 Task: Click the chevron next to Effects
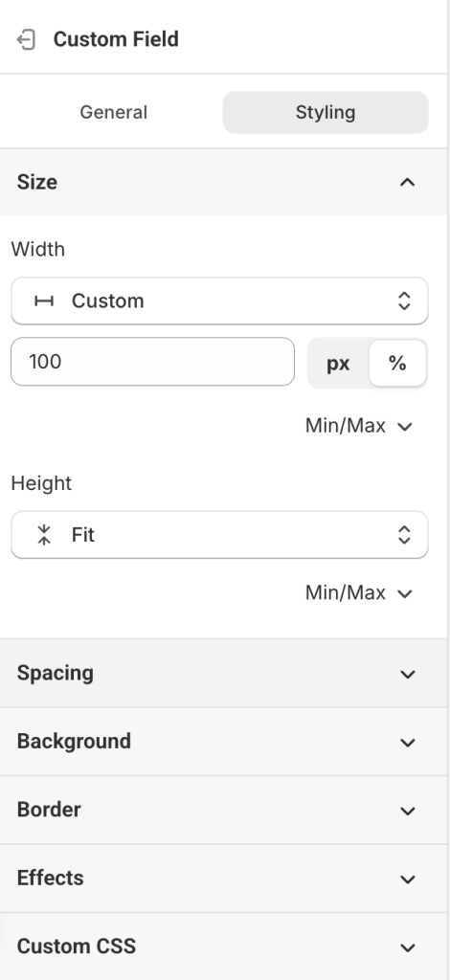point(408,880)
